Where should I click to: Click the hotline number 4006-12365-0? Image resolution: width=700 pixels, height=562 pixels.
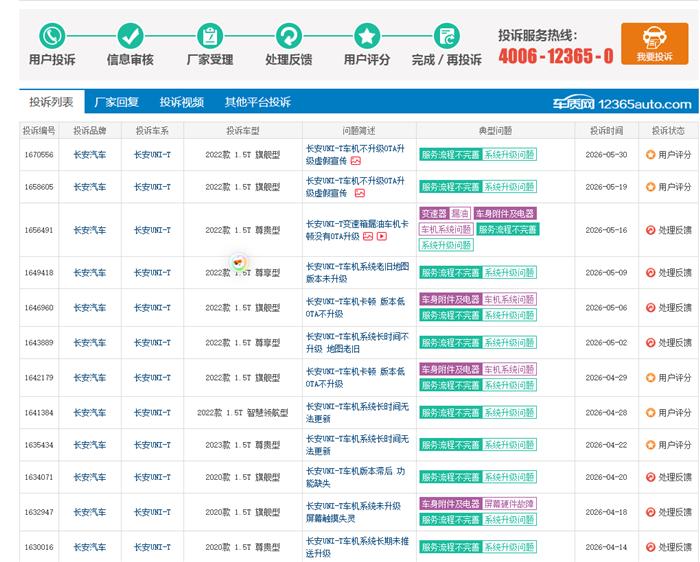[556, 56]
